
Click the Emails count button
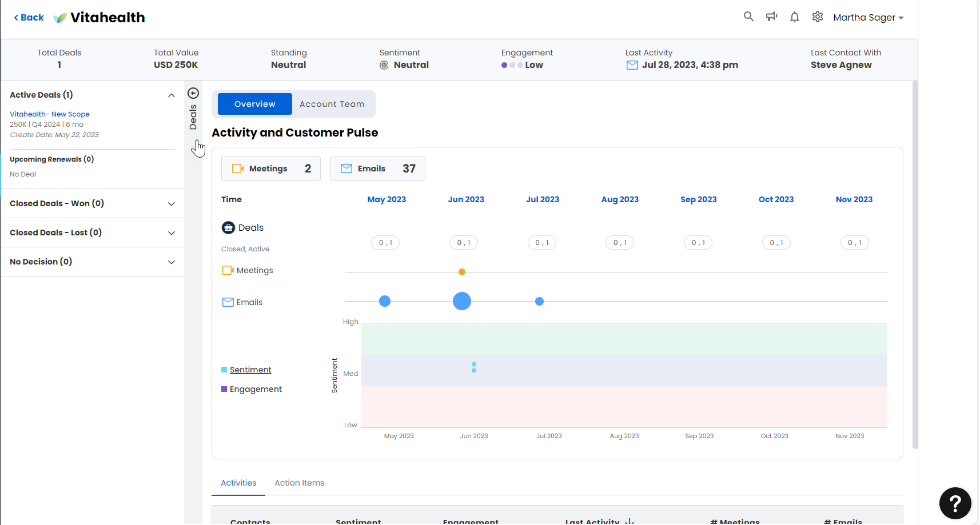point(377,169)
